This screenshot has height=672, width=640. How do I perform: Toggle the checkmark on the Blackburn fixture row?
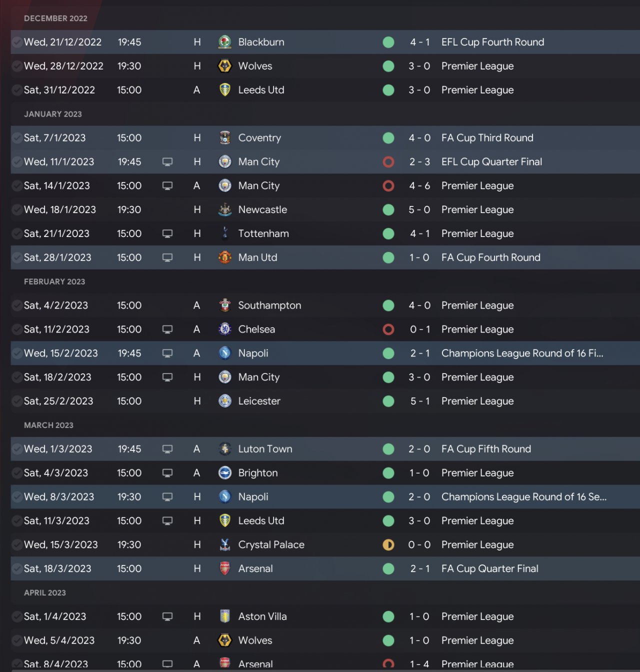pyautogui.click(x=17, y=42)
